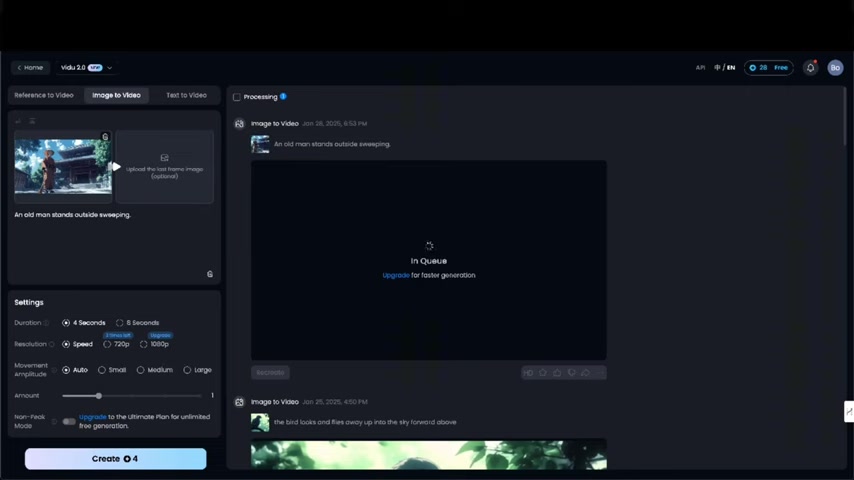Click the Duration info help icon
Viewport: 854px width, 480px height.
coord(47,323)
